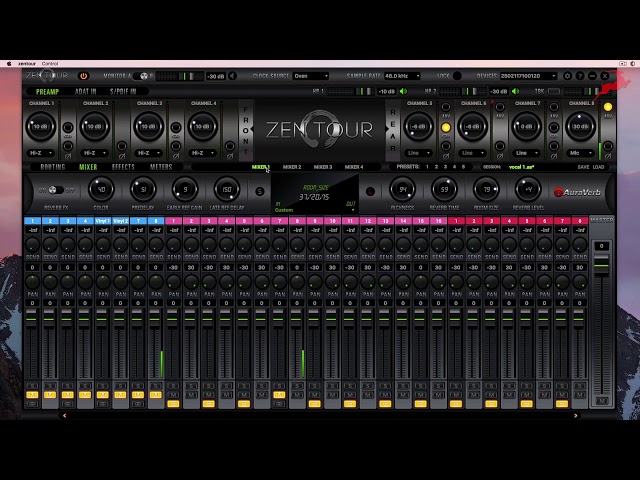
Task: Toggle the Reverb FX on/off switch
Action: point(56,190)
